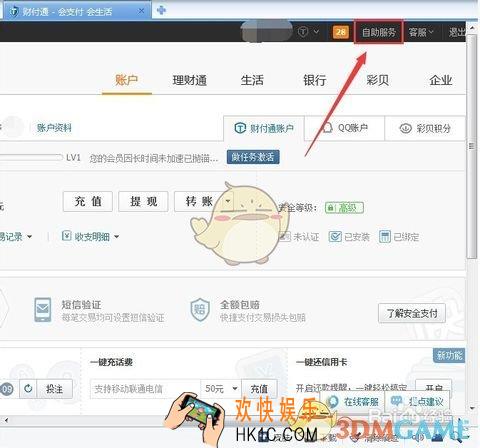This screenshot has height=448, width=480.
Task: Click the 全额包赔 shield icon
Action: coord(200,310)
